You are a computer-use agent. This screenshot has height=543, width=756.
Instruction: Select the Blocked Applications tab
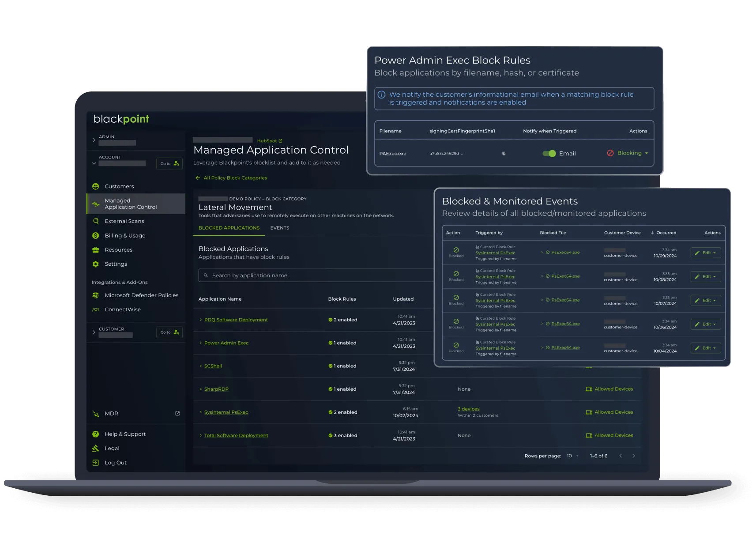click(229, 228)
